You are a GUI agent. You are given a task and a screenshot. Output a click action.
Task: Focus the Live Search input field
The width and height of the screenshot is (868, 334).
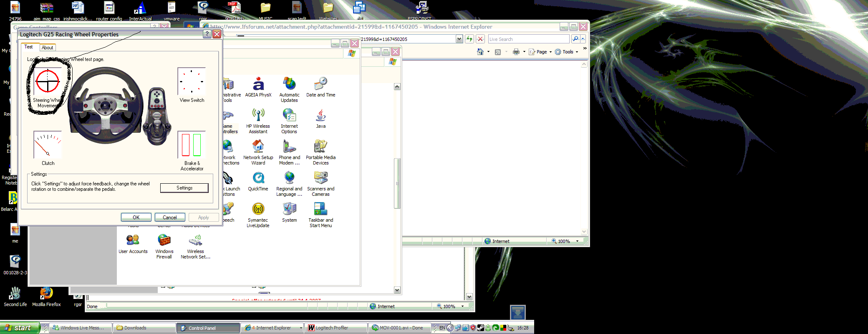tap(529, 39)
